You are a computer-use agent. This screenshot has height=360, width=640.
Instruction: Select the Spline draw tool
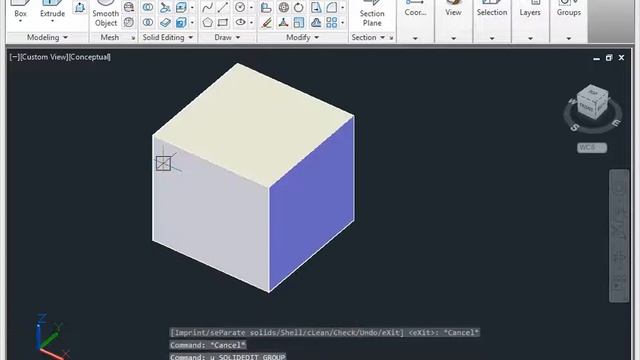tap(207, 7)
